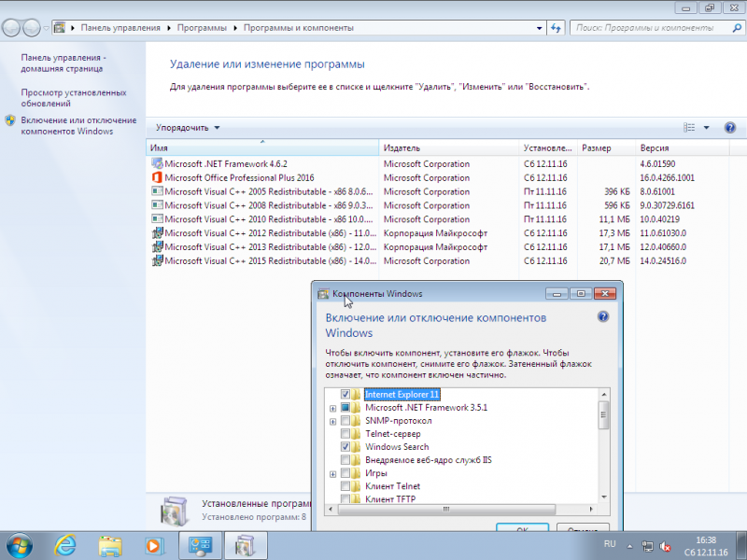Open help in Windows Components dialog

tap(602, 316)
